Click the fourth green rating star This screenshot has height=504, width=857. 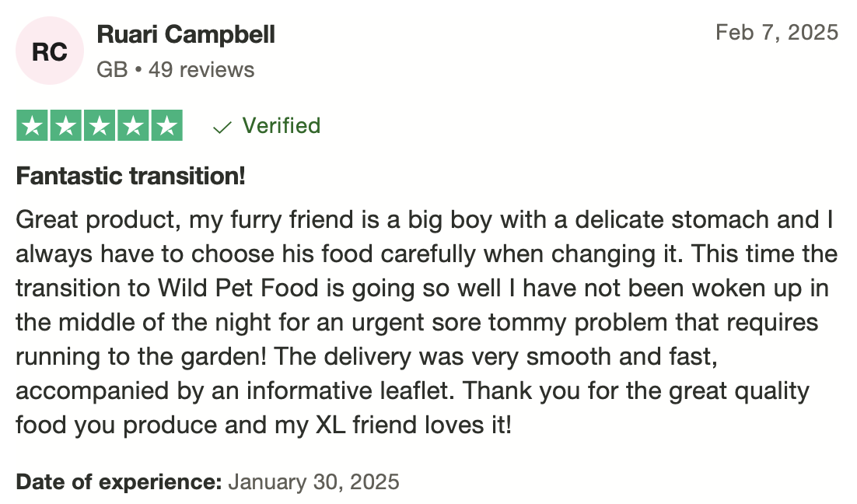(133, 126)
